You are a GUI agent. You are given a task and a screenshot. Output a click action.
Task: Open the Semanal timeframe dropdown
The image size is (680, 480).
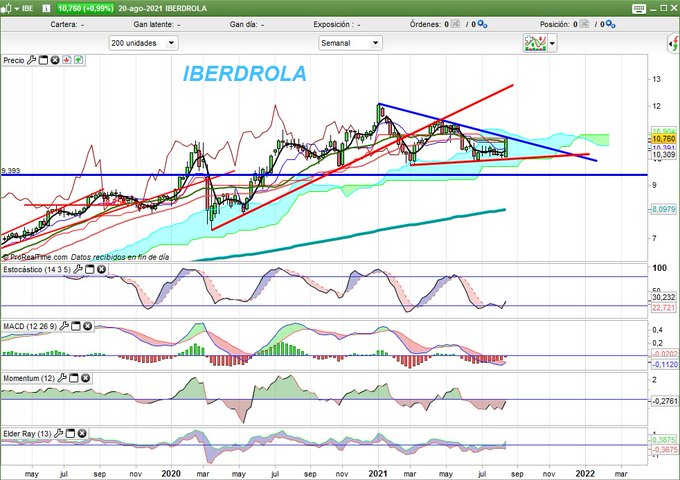350,43
